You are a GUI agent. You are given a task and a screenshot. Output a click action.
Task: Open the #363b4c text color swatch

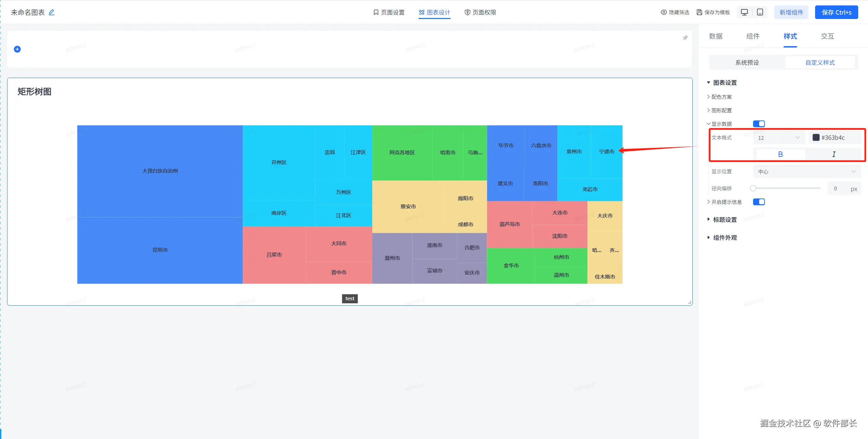[x=816, y=137]
